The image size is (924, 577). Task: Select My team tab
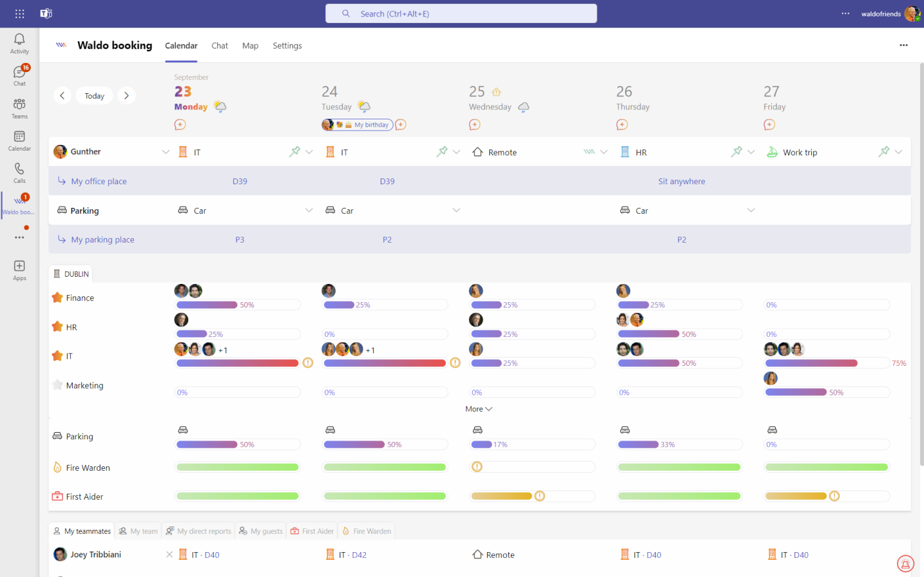[x=138, y=531]
